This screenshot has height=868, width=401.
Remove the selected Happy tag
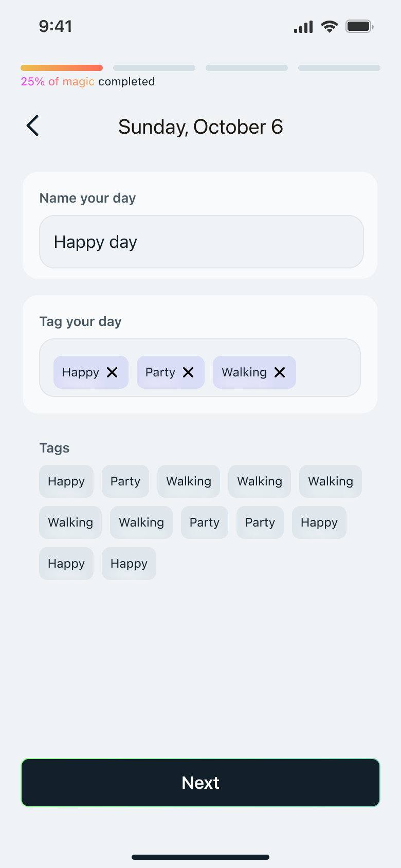[112, 372]
